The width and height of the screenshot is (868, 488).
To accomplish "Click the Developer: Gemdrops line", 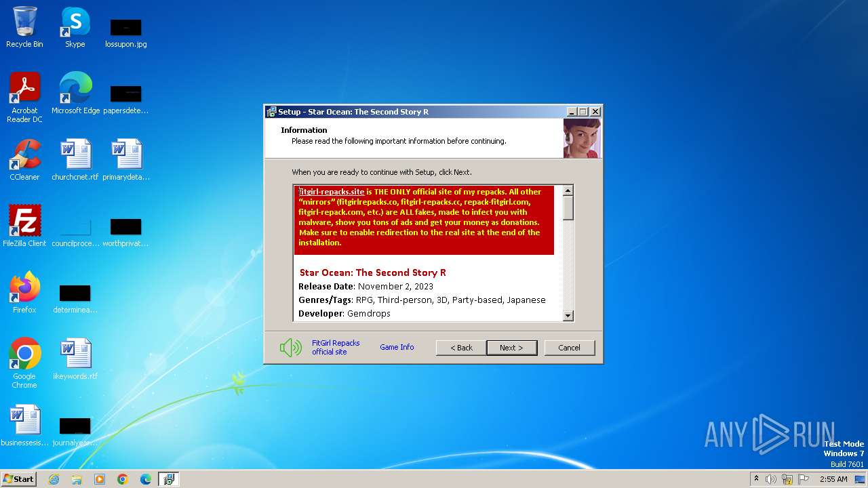I will click(x=344, y=313).
